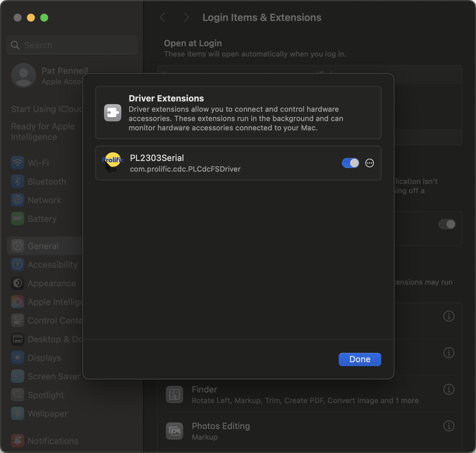Click the search field at the top
This screenshot has height=453, width=476.
click(x=71, y=45)
